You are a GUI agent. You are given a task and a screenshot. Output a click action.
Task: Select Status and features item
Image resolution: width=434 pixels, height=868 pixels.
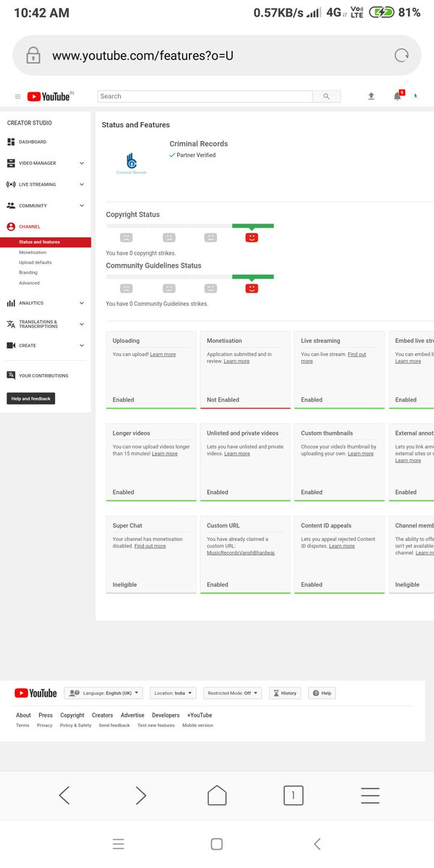point(46,242)
